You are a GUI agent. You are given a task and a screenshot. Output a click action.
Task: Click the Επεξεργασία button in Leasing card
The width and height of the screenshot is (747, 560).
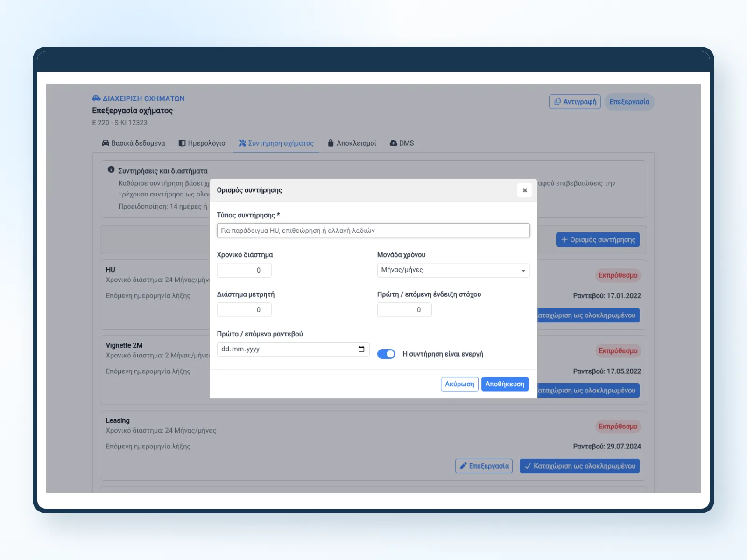(x=484, y=466)
